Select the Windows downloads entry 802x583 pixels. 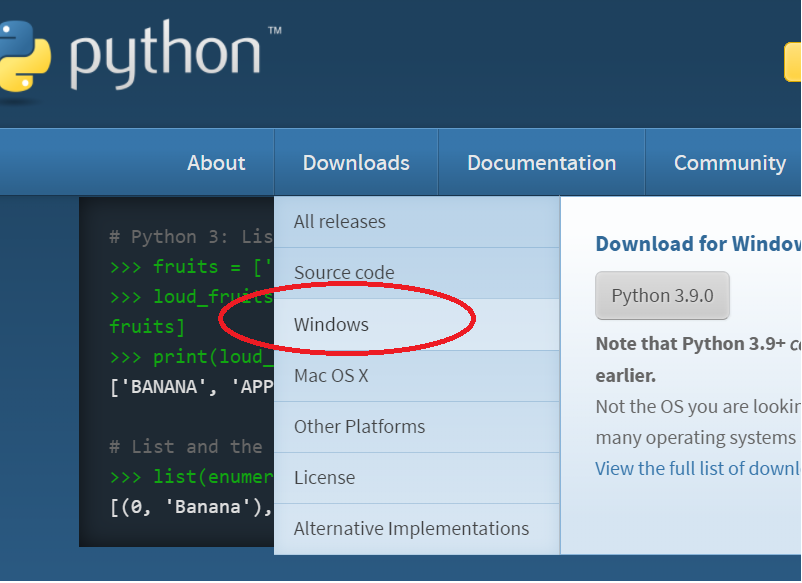[331, 325]
